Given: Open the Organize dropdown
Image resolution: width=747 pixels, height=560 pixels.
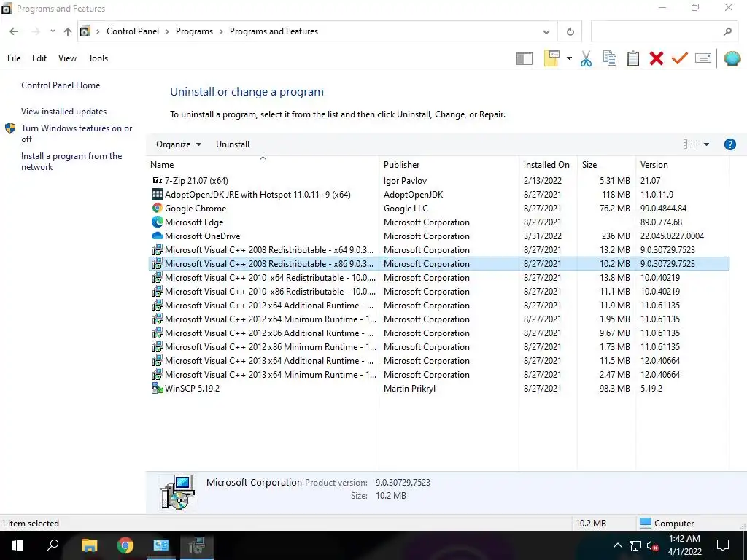Looking at the screenshot, I should [x=179, y=144].
